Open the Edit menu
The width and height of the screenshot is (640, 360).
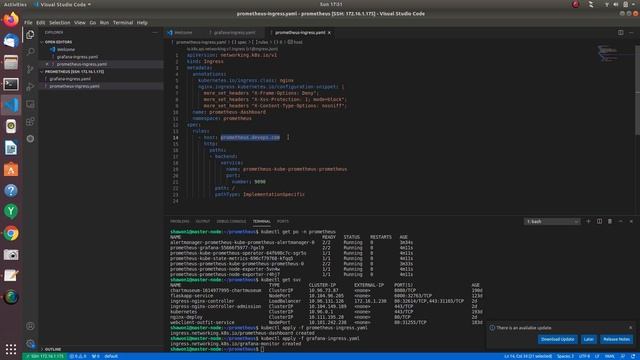40,22
